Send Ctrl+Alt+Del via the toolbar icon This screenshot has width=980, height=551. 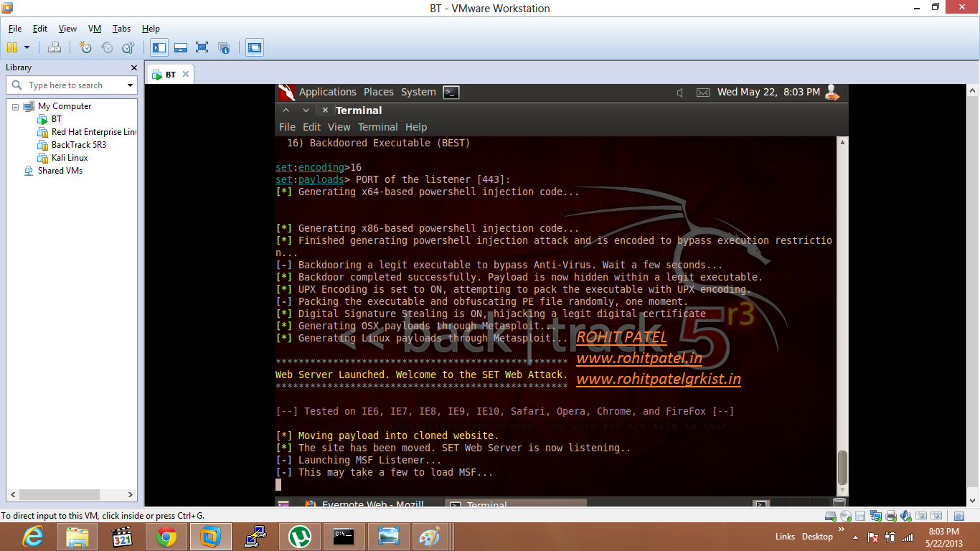coord(55,47)
